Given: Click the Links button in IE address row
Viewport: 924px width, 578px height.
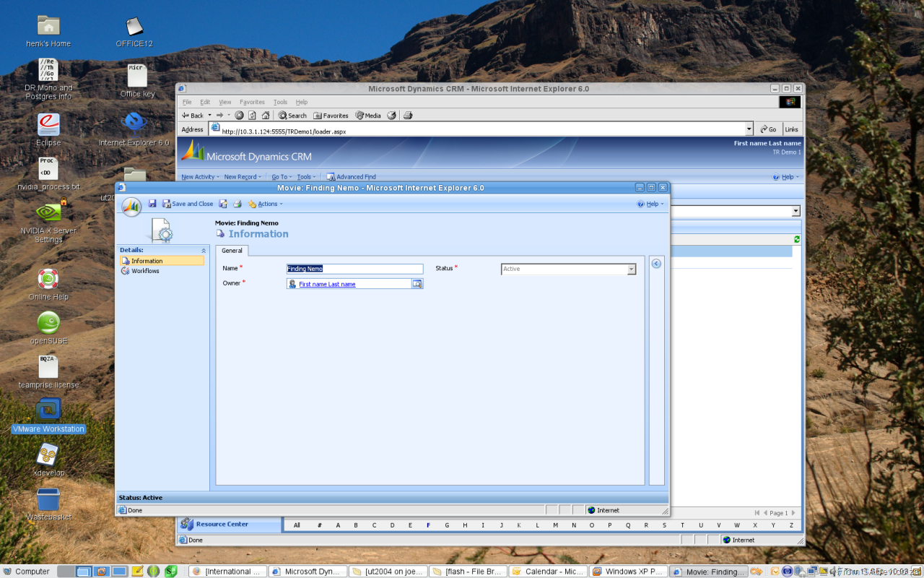Looking at the screenshot, I should point(792,129).
